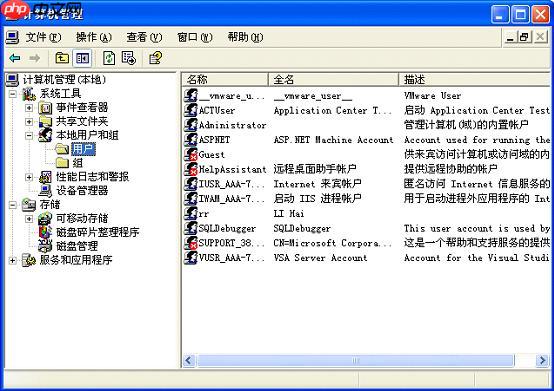The height and width of the screenshot is (391, 554).
Task: Minimize the inner MMC child window
Action: pos(510,37)
